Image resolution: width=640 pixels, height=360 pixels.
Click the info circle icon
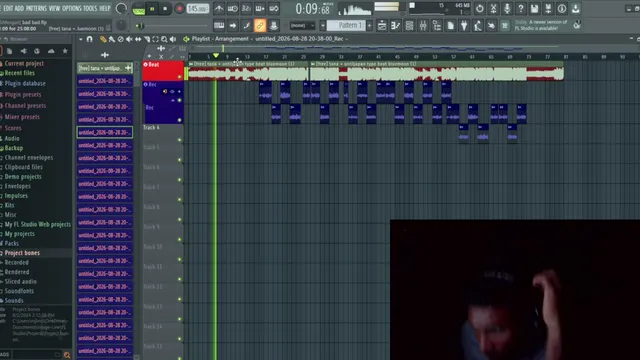[562, 8]
